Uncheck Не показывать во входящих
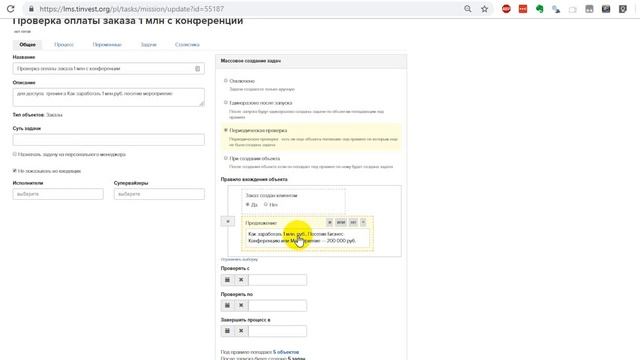The image size is (640, 360). (x=15, y=171)
